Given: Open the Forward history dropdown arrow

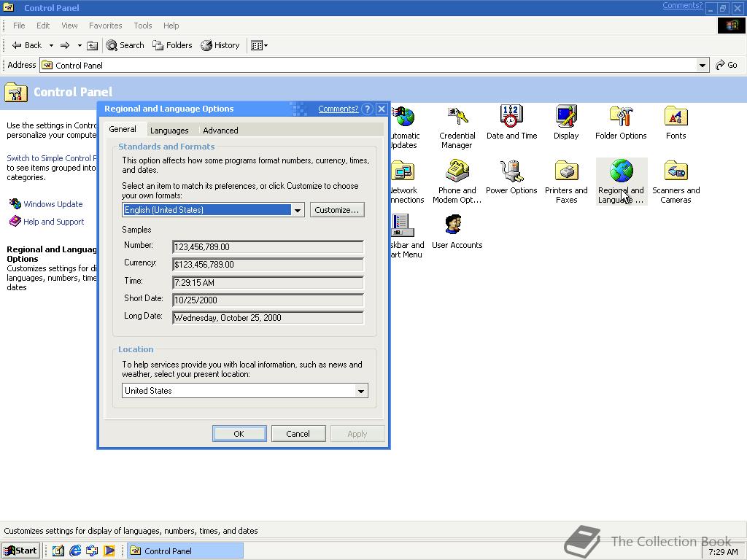Looking at the screenshot, I should tap(79, 45).
